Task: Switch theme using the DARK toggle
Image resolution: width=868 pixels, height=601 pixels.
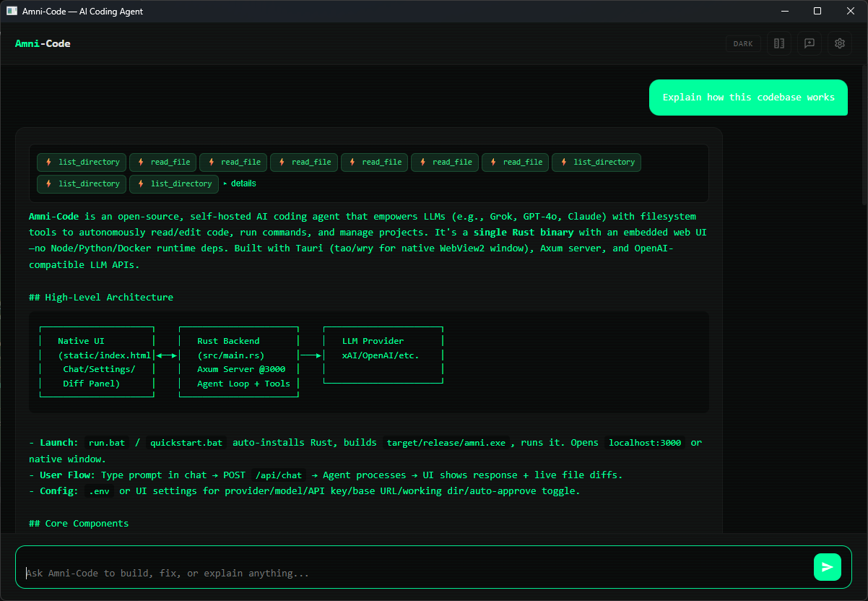Action: coord(743,43)
